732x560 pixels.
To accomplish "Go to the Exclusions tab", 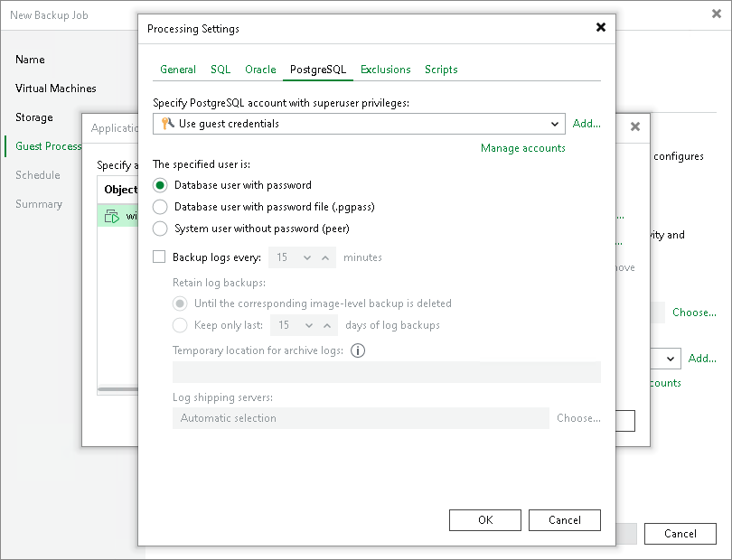I will click(x=385, y=70).
